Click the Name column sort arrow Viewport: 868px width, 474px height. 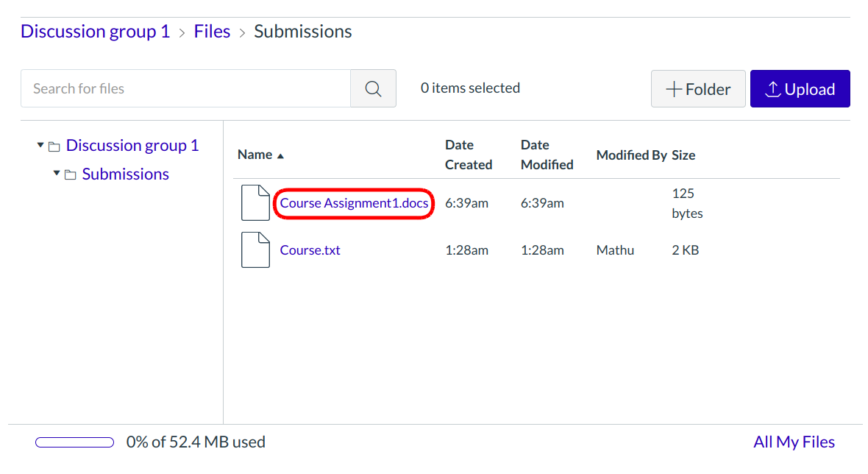tap(280, 155)
